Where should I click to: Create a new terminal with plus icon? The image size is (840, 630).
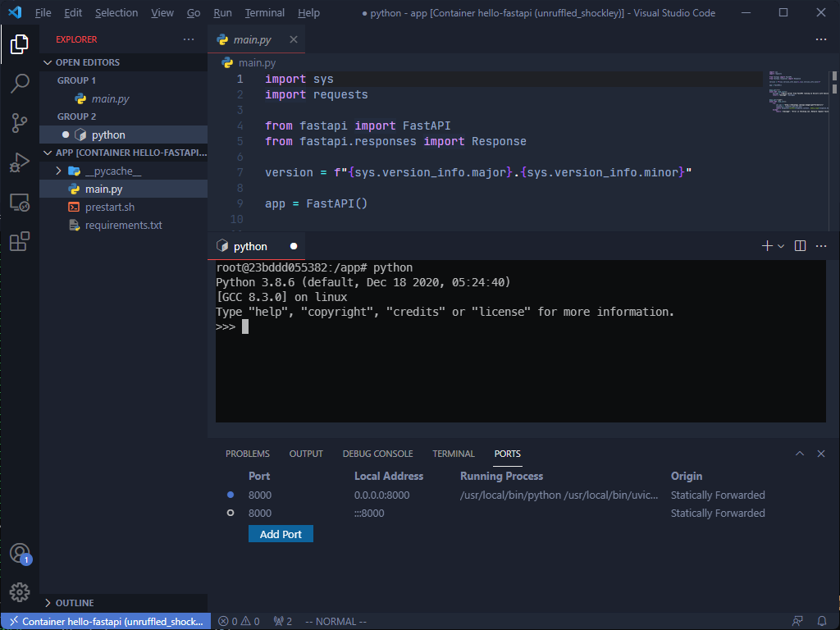767,246
